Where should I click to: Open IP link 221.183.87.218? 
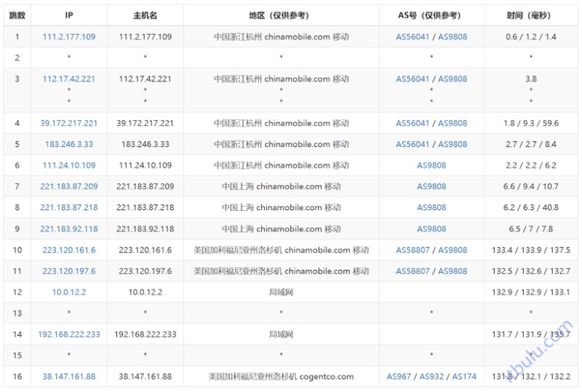[69, 207]
